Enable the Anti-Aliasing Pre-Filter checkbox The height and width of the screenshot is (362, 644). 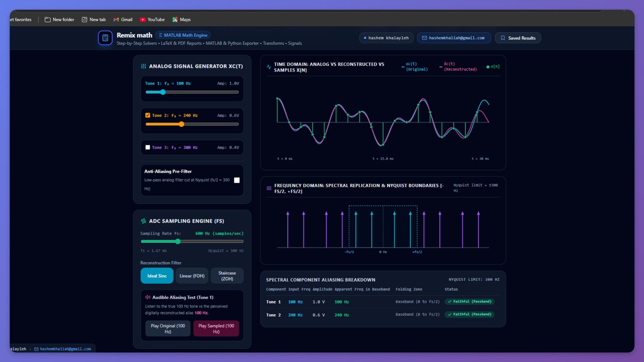tap(237, 180)
